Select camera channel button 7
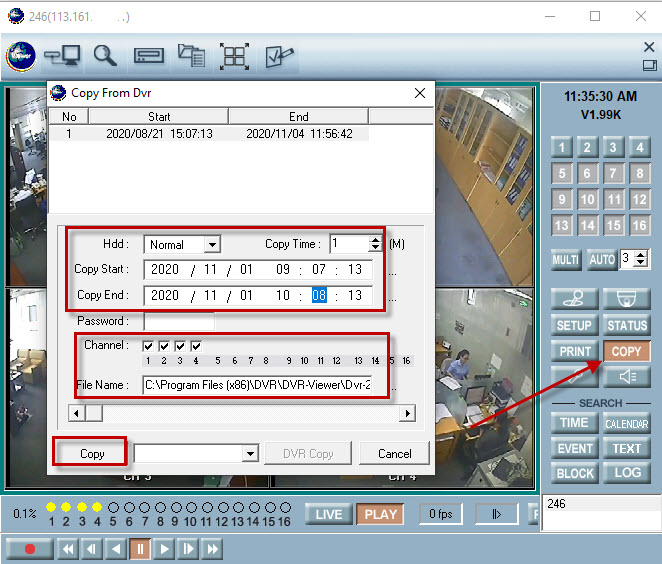This screenshot has height=564, width=662. click(x=613, y=173)
